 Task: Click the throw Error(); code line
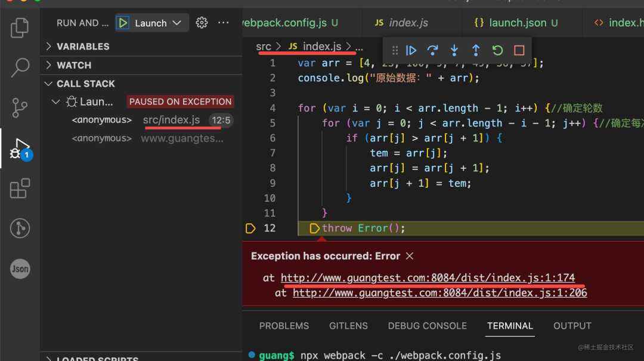363,228
